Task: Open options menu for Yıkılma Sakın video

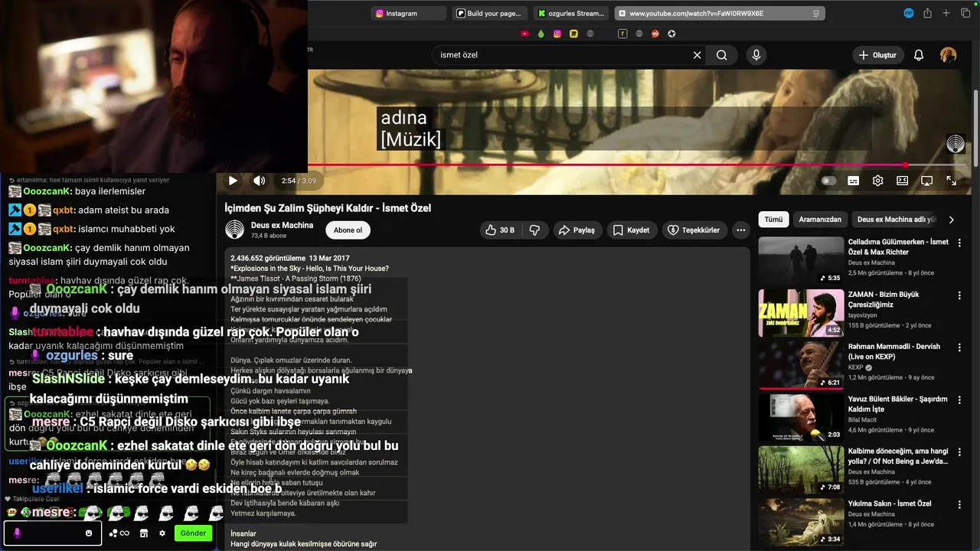Action: pyautogui.click(x=959, y=505)
